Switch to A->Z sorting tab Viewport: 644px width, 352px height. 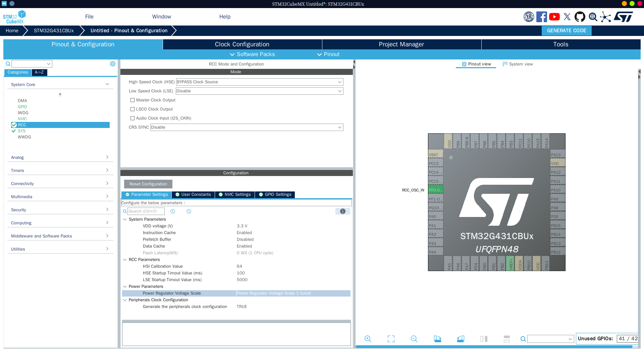(39, 72)
